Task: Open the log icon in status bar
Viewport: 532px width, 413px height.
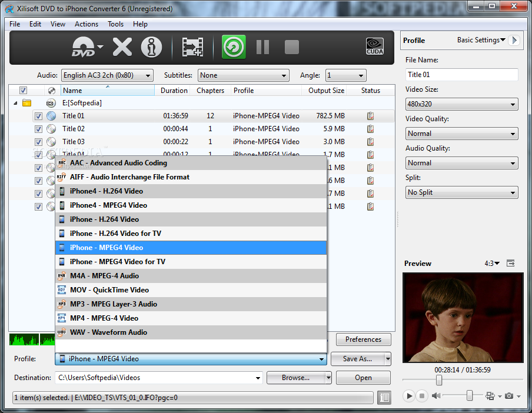Action: (384, 397)
